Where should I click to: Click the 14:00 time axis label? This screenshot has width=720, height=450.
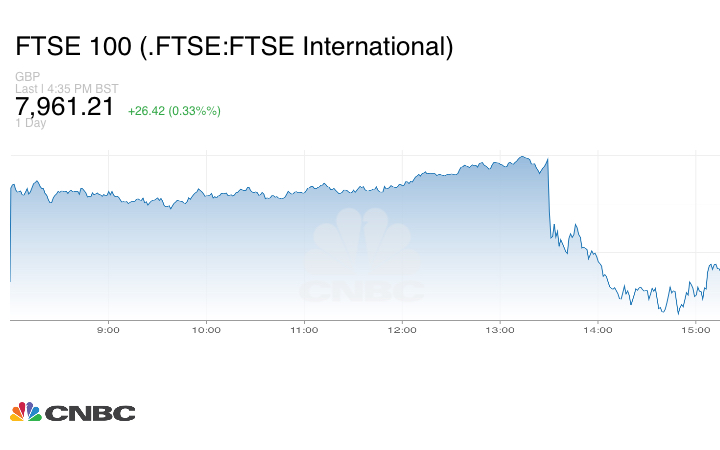point(597,329)
